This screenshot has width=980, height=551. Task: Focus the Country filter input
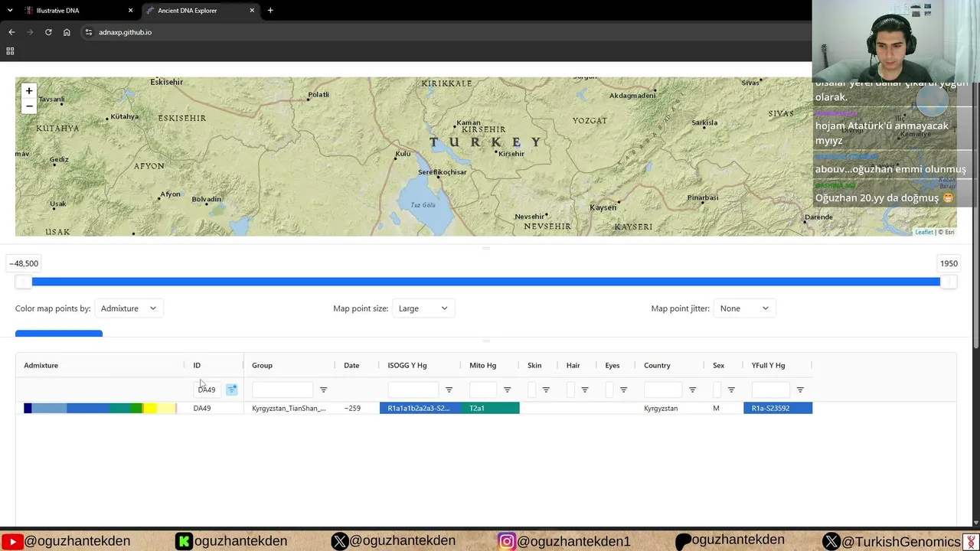coord(663,390)
